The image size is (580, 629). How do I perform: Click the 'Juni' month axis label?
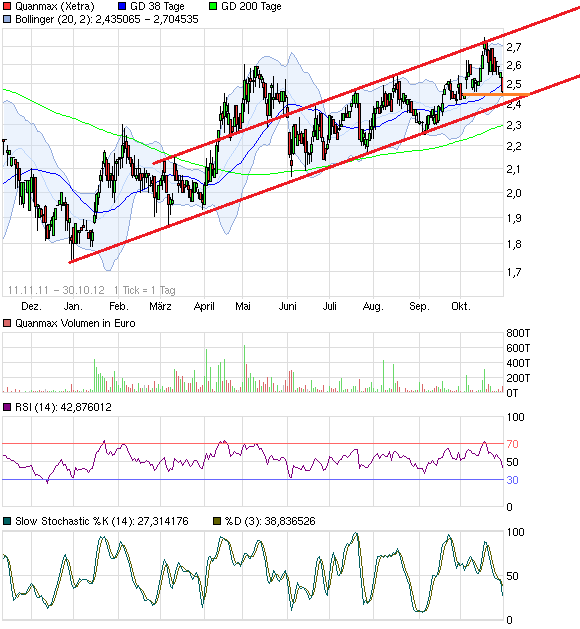tap(288, 306)
